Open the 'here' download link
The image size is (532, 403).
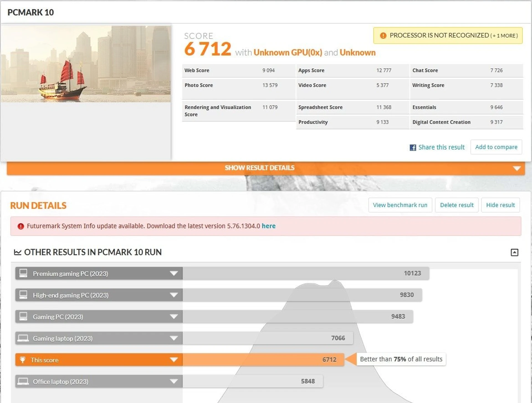tap(268, 226)
